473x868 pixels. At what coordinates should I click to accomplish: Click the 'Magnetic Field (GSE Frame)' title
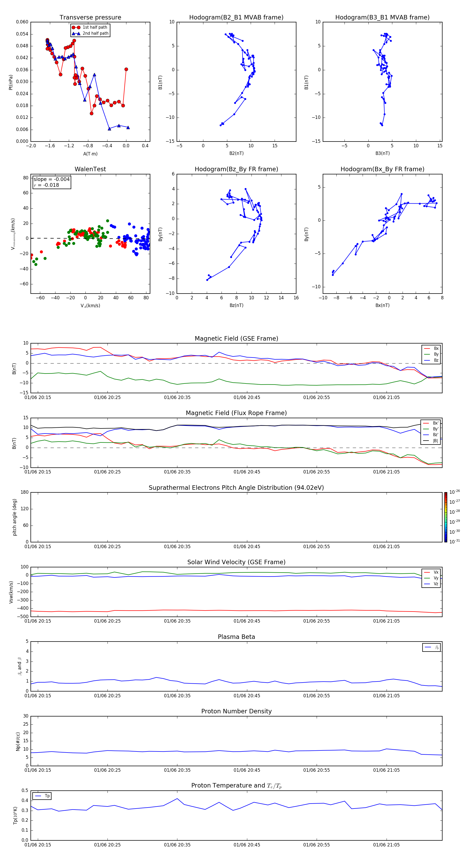(x=236, y=339)
